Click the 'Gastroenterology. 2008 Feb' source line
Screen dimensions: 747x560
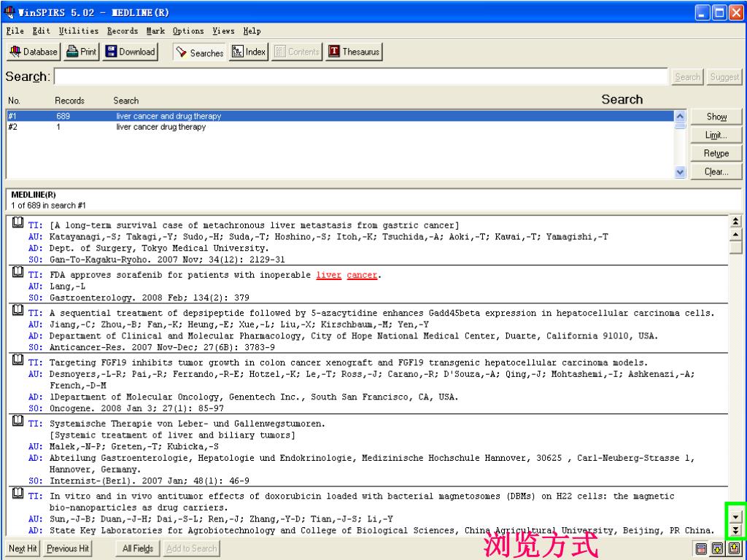[149, 297]
